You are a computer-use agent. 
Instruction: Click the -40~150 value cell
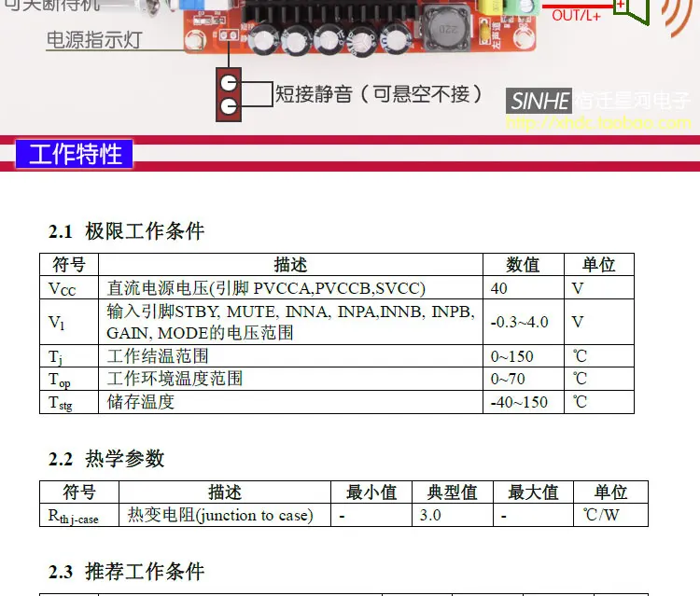coord(524,402)
